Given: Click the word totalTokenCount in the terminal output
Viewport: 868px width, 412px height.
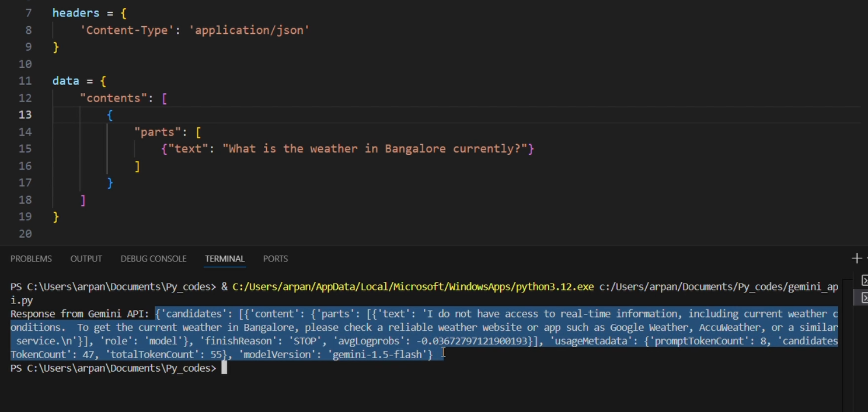Looking at the screenshot, I should [151, 354].
